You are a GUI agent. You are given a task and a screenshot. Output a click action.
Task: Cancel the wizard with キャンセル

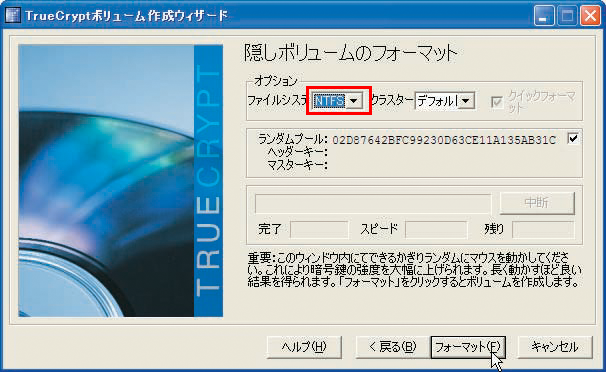coord(555,347)
